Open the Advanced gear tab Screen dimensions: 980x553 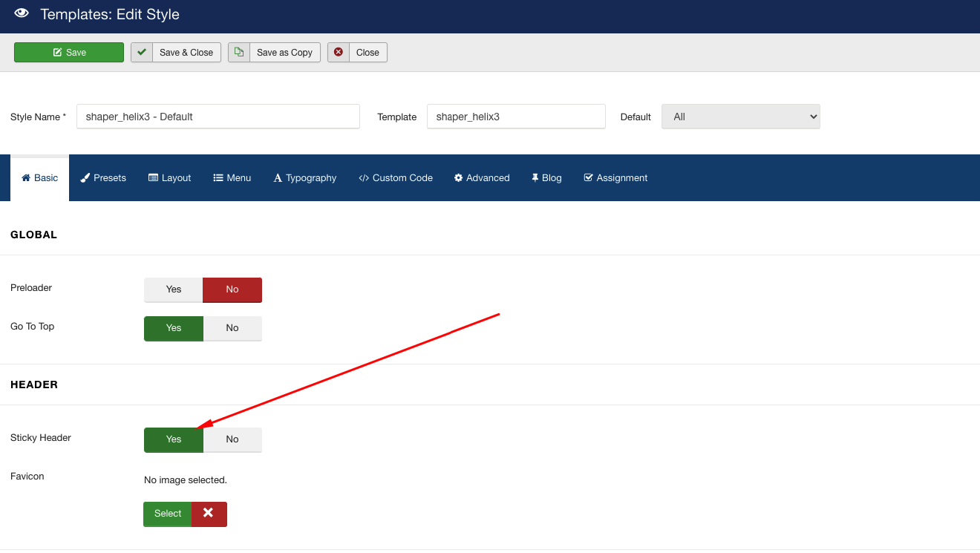482,178
